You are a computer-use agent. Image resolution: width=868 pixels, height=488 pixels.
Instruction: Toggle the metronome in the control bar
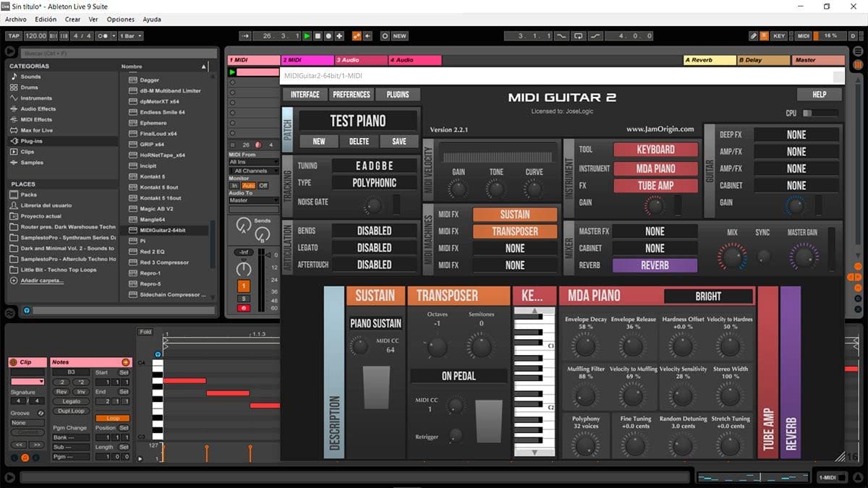105,35
